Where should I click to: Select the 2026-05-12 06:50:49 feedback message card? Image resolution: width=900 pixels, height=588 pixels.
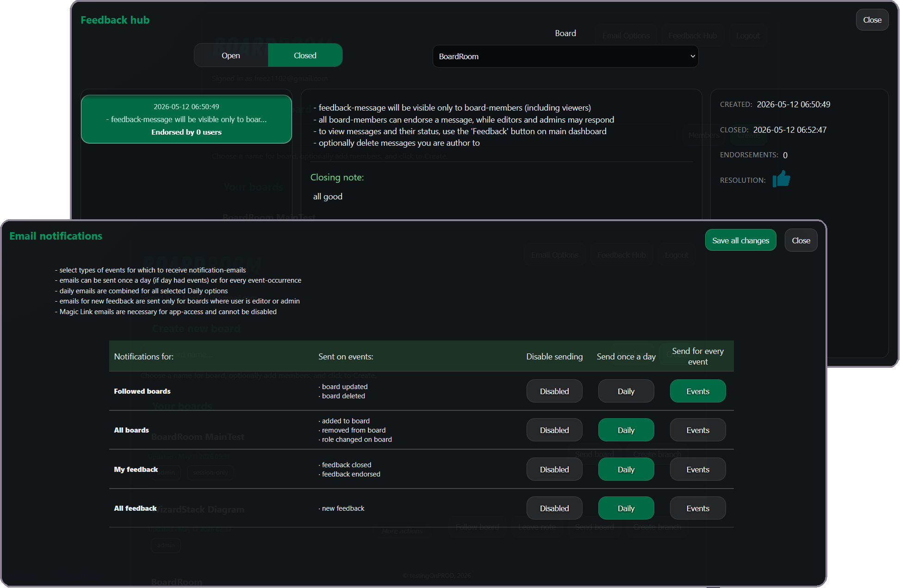(186, 119)
